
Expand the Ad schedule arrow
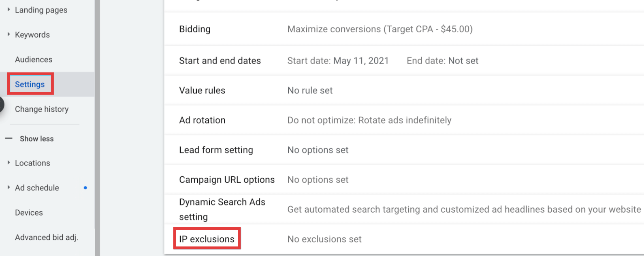click(x=9, y=187)
